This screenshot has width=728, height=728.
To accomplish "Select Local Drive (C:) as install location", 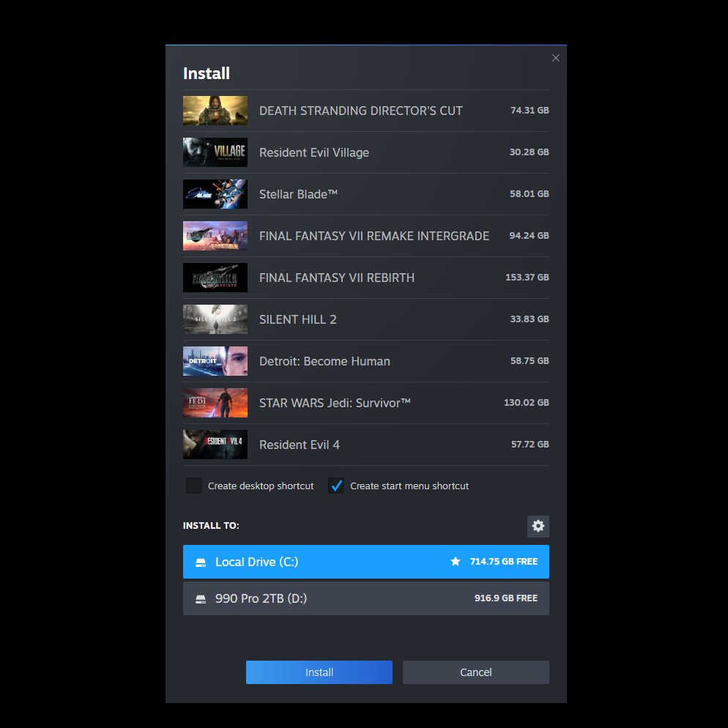I will (366, 562).
